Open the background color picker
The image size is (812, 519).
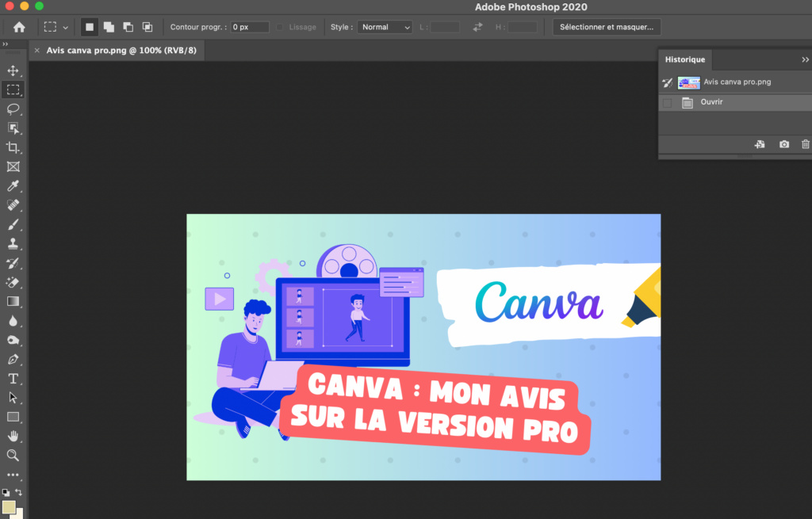[x=20, y=514]
